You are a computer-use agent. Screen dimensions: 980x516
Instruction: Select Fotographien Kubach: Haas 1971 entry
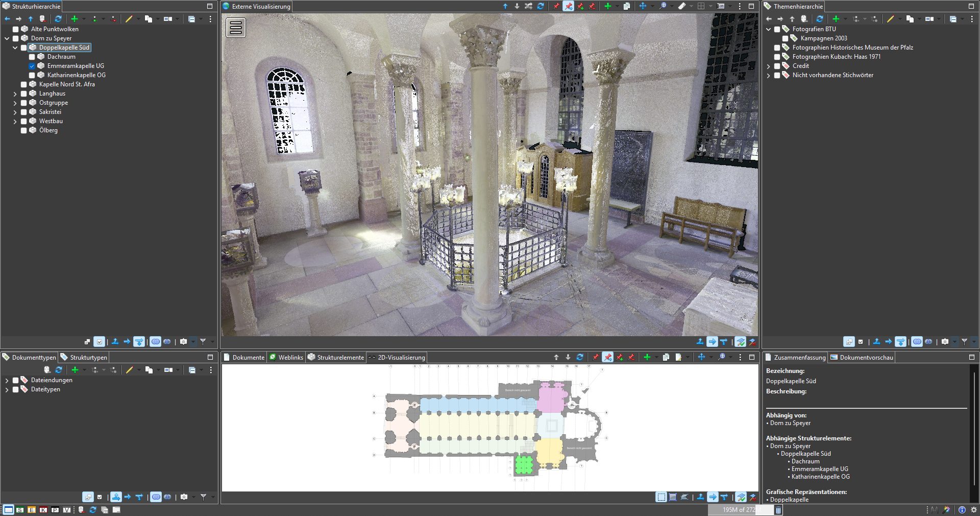(836, 57)
